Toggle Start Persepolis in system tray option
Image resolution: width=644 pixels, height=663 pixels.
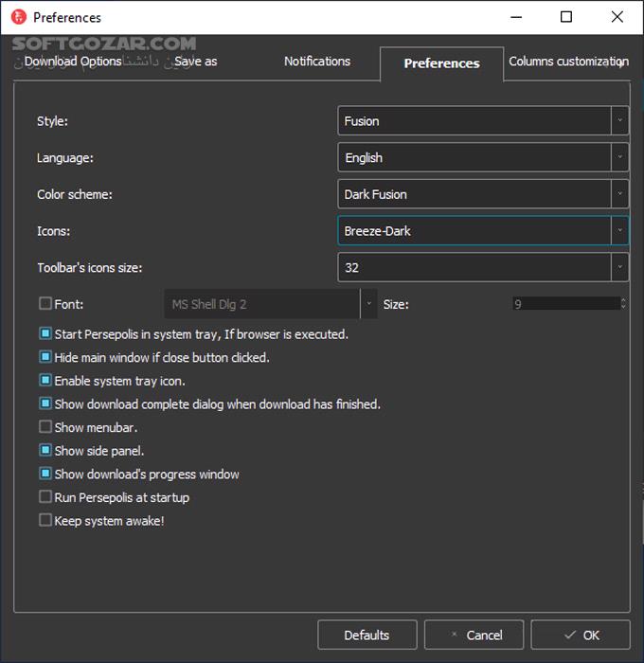(45, 334)
